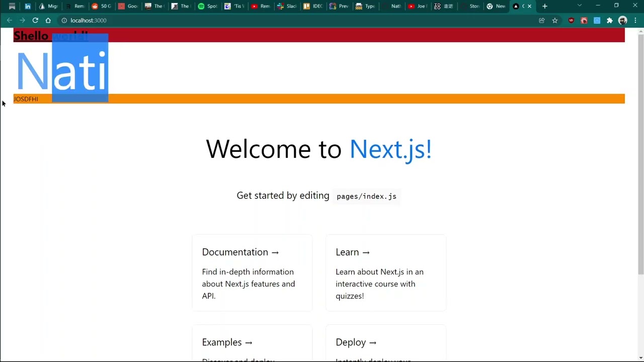Switch to the LinkedIn pinned tab
This screenshot has height=362, width=644.
point(28,6)
